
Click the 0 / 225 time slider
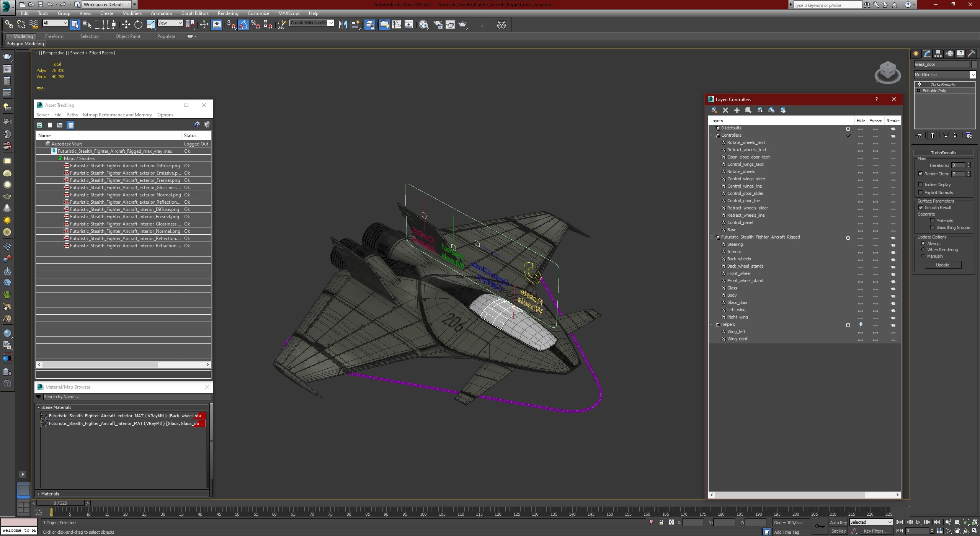tap(60, 503)
